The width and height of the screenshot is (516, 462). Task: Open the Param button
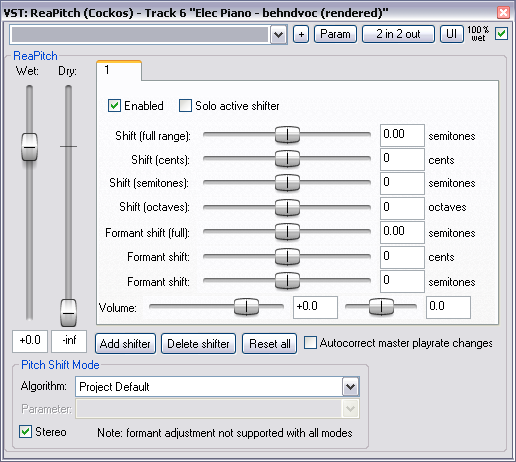pyautogui.click(x=335, y=34)
